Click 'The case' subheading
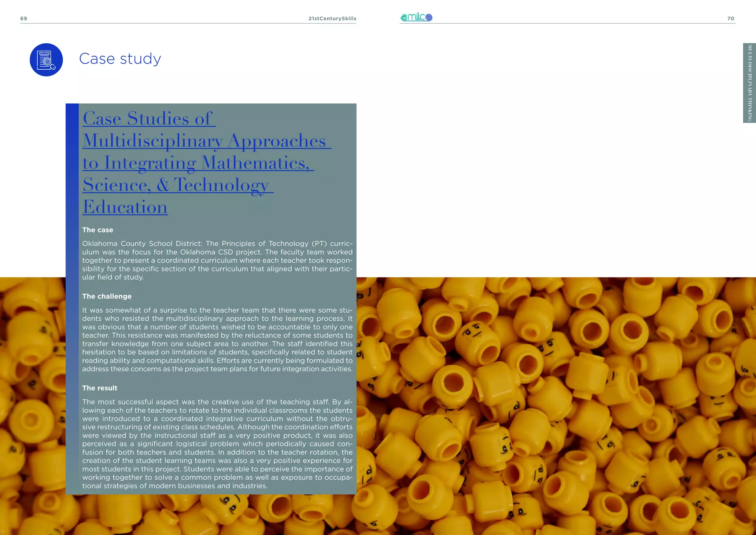Image resolution: width=756 pixels, height=535 pixels. click(98, 230)
